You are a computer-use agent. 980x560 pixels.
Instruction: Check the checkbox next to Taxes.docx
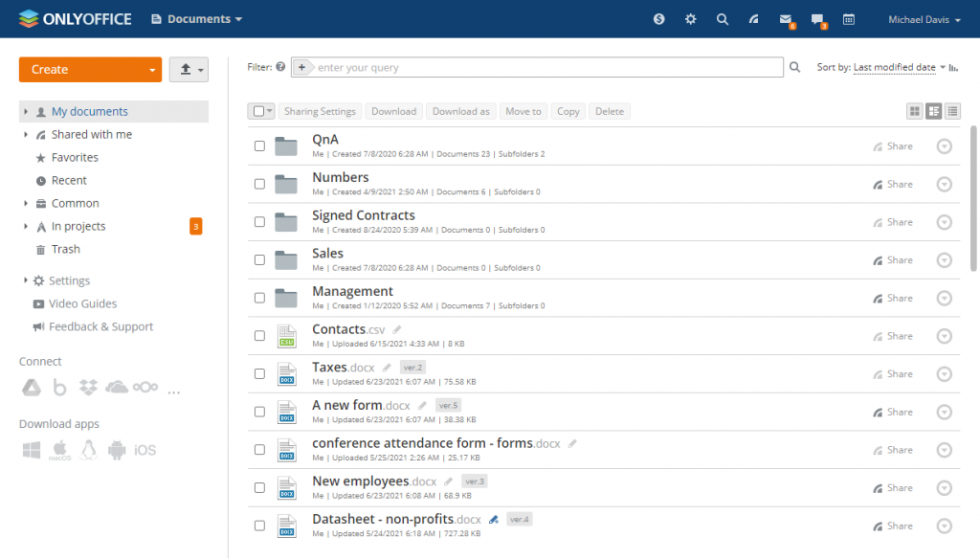tap(259, 373)
